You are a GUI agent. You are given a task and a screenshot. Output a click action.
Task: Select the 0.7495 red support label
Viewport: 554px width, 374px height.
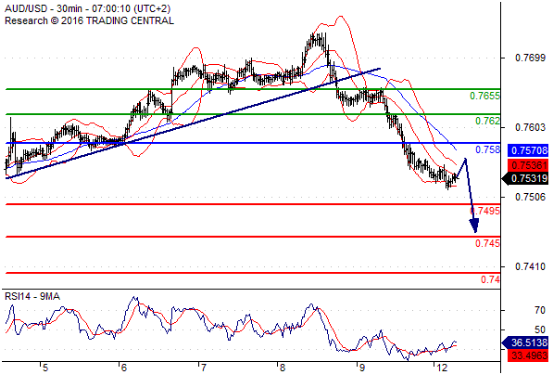coord(485,211)
